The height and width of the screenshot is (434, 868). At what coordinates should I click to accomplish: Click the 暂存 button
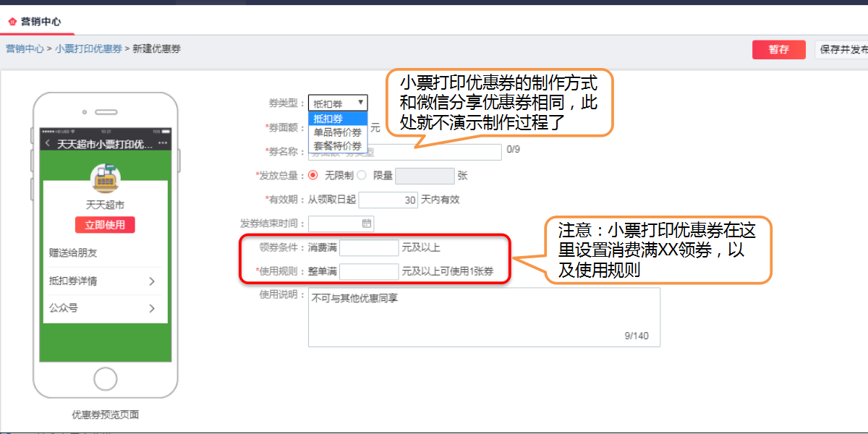click(778, 49)
